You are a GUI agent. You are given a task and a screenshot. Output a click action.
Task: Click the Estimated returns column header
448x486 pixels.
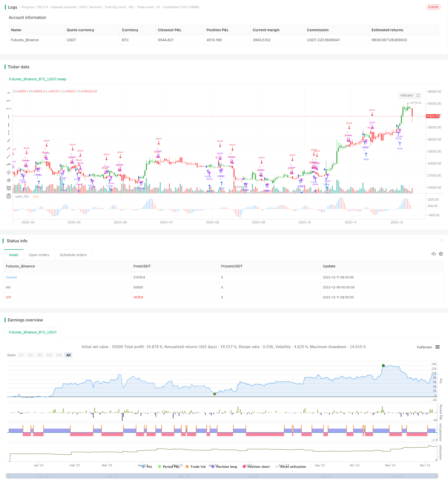[x=387, y=30]
